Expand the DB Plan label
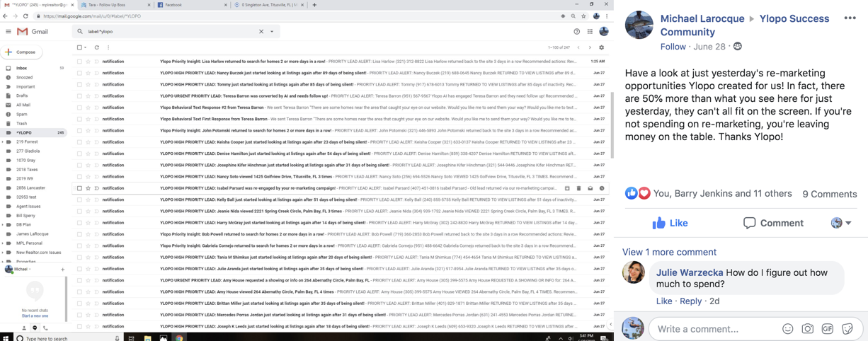Screen dimensions: 868x341 click(3, 225)
